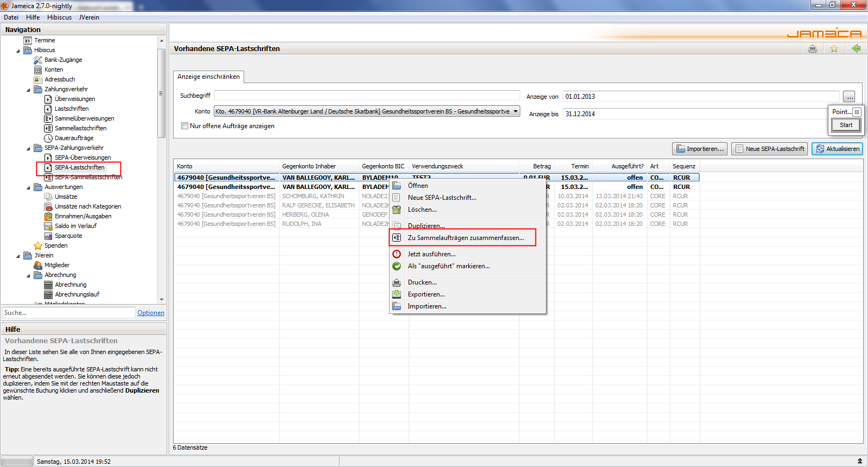The width and height of the screenshot is (868, 467).
Task: Click the Einnahmen/Ausgaben chart icon
Action: 48,216
